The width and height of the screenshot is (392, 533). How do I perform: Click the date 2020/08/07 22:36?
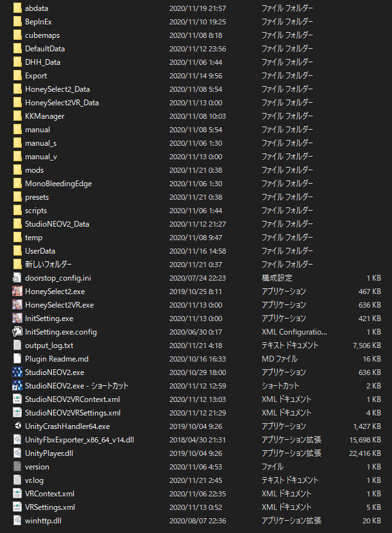coord(198,521)
